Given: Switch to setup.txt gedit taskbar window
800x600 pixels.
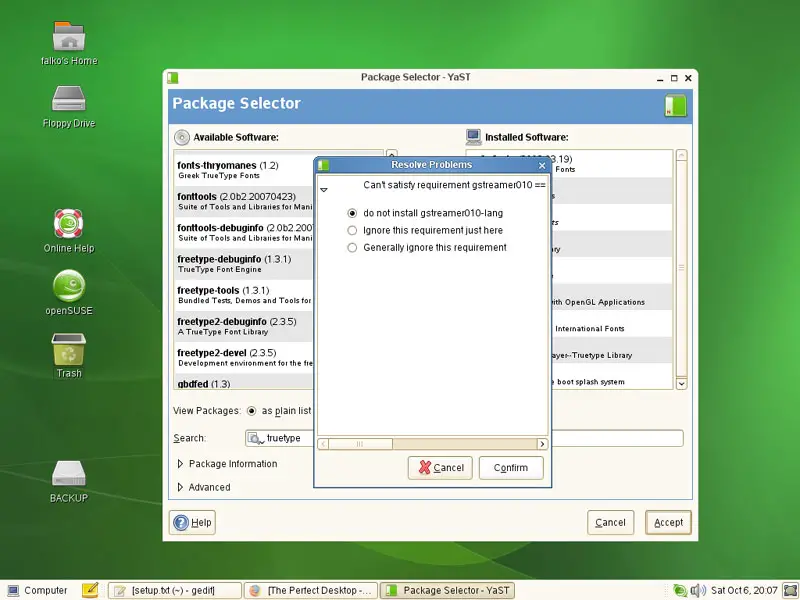Looking at the screenshot, I should [176, 590].
